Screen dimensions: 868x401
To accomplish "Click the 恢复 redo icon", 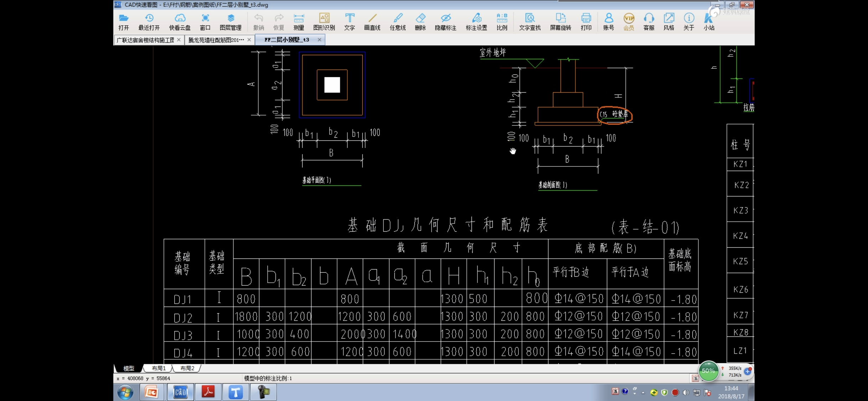I will point(279,22).
